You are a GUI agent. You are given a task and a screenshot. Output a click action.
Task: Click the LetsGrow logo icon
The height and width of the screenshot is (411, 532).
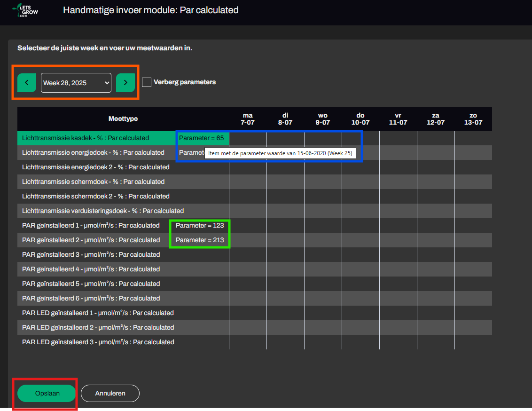(x=25, y=10)
